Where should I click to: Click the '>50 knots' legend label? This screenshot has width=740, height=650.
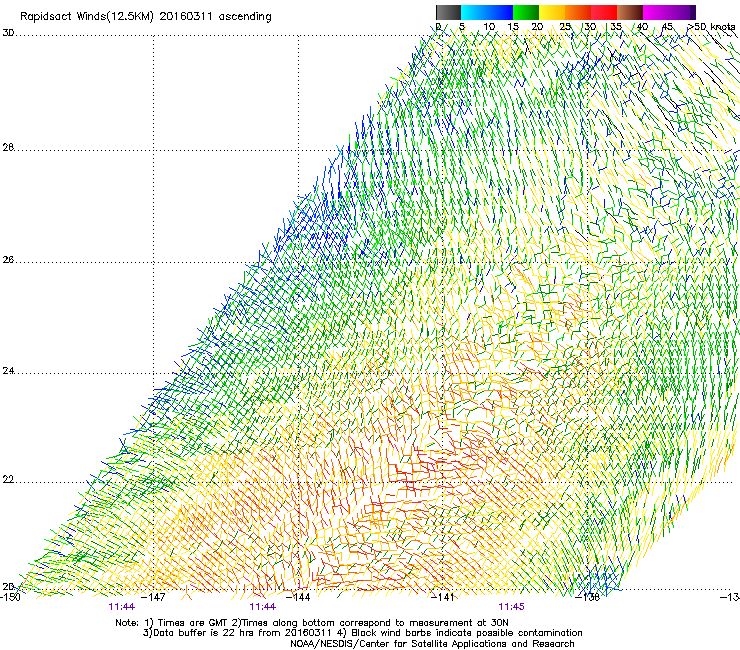712,27
